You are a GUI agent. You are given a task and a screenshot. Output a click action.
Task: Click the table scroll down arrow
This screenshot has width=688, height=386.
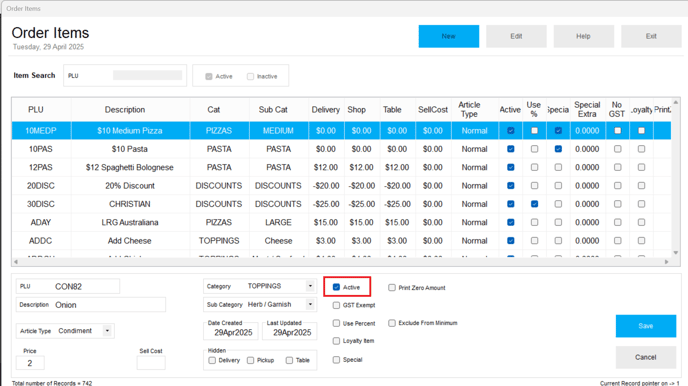[676, 253]
